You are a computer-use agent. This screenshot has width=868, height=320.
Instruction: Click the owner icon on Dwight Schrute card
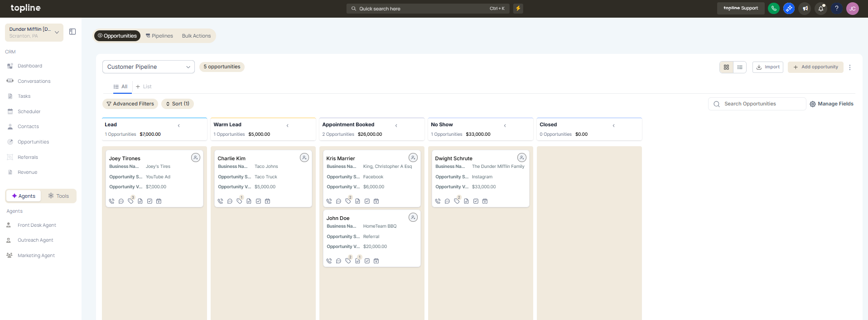(522, 158)
